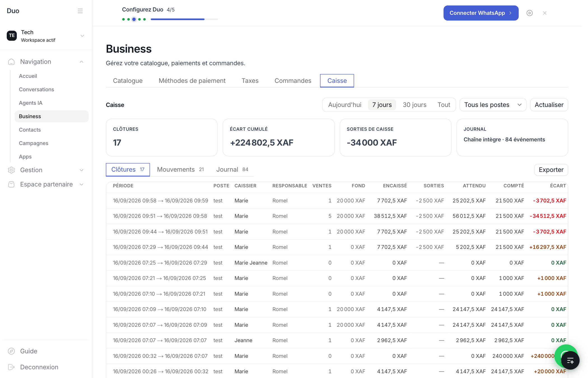Click the 38 512,5 XAF encaissé value
The width and height of the screenshot is (588, 378).
point(390,216)
